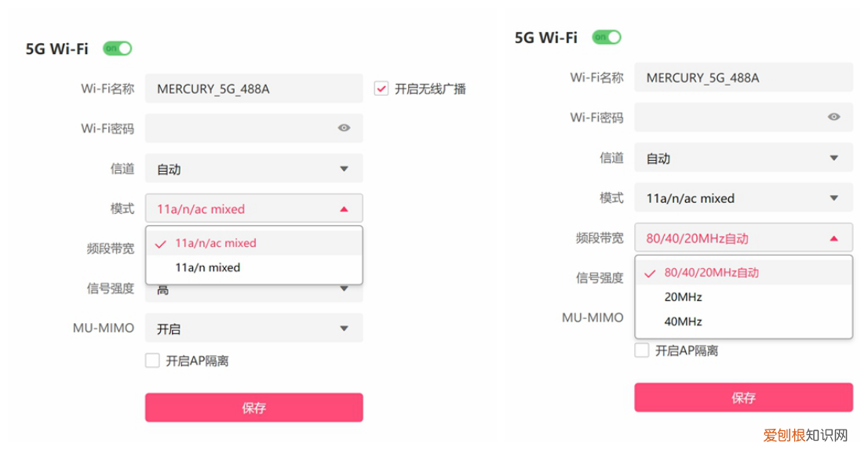Show password with left panel eye icon

click(x=344, y=128)
